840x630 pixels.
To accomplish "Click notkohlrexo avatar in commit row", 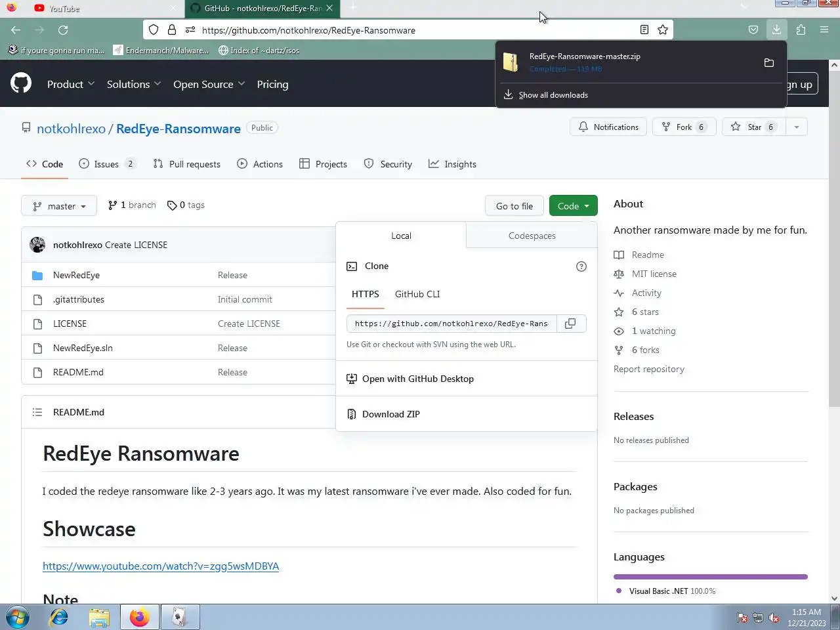I will 37,245.
